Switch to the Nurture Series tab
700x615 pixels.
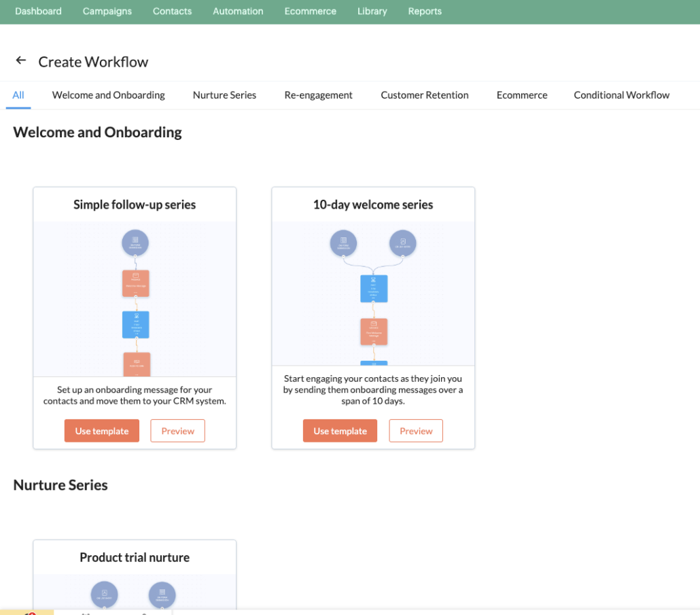224,95
